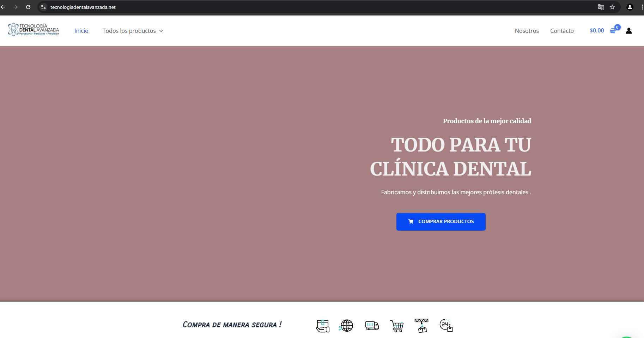Viewport: 644px width, 338px height.
Task: Open the shopping cart basket icon
Action: [613, 31]
